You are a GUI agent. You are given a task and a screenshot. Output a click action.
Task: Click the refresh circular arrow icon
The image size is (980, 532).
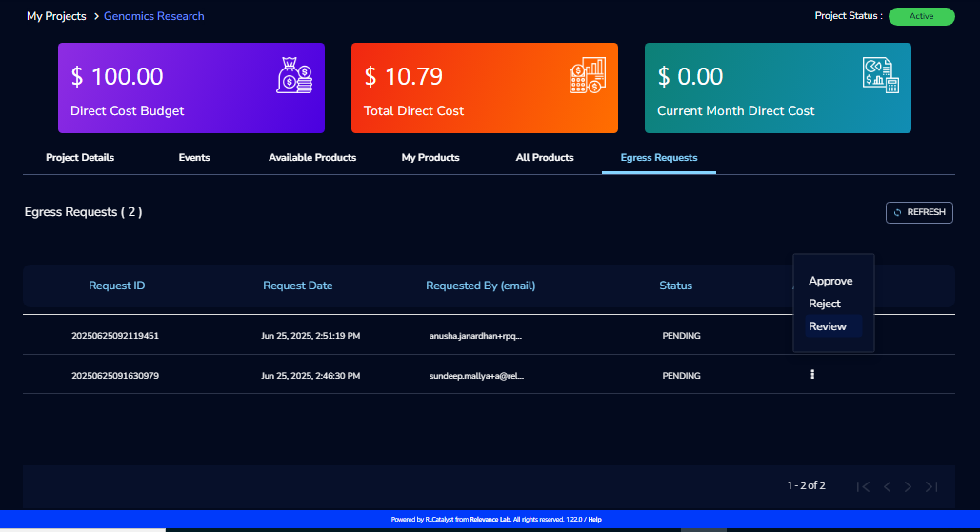click(x=897, y=213)
